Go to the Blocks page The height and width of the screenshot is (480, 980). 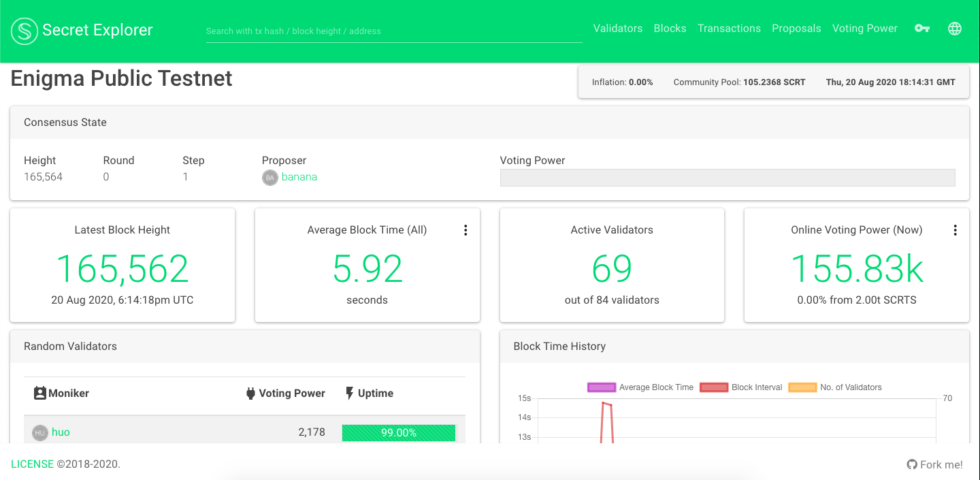[x=670, y=29]
